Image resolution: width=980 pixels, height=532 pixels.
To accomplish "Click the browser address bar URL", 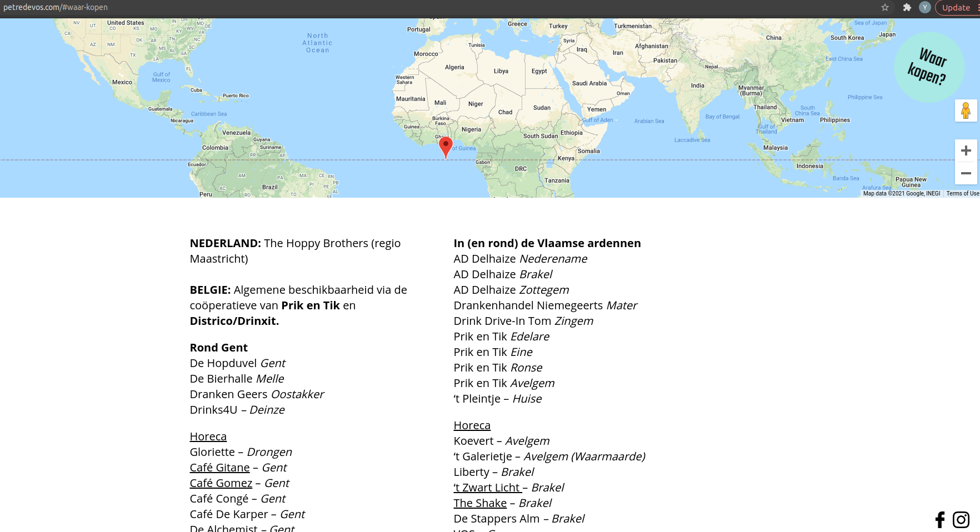I will tap(56, 7).
